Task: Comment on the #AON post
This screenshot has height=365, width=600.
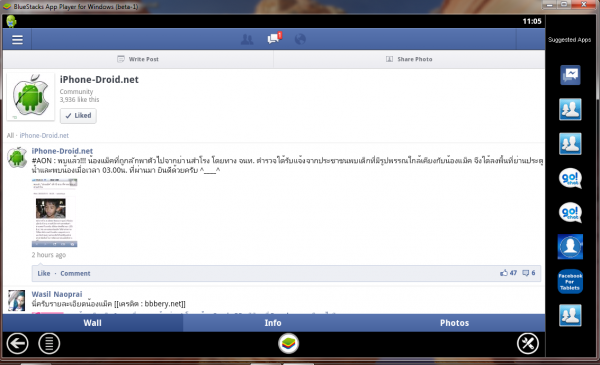Action: click(x=75, y=273)
